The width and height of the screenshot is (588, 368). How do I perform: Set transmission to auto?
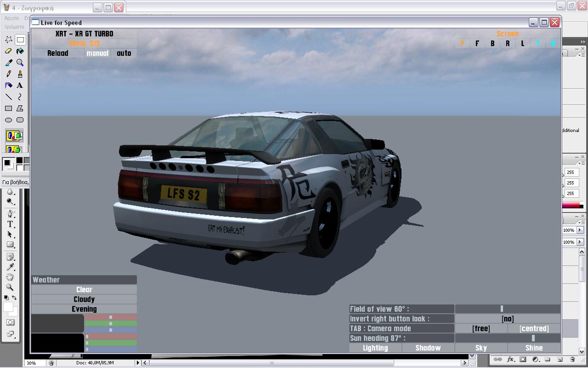coord(124,53)
